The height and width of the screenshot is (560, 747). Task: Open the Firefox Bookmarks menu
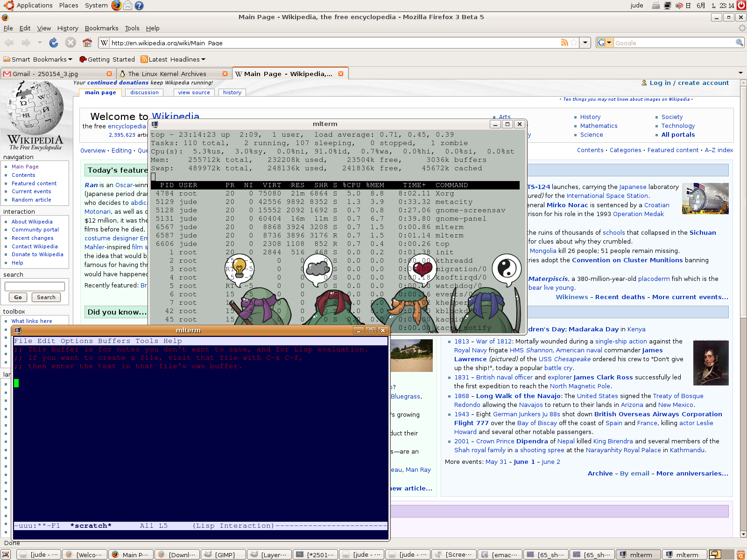point(101,28)
